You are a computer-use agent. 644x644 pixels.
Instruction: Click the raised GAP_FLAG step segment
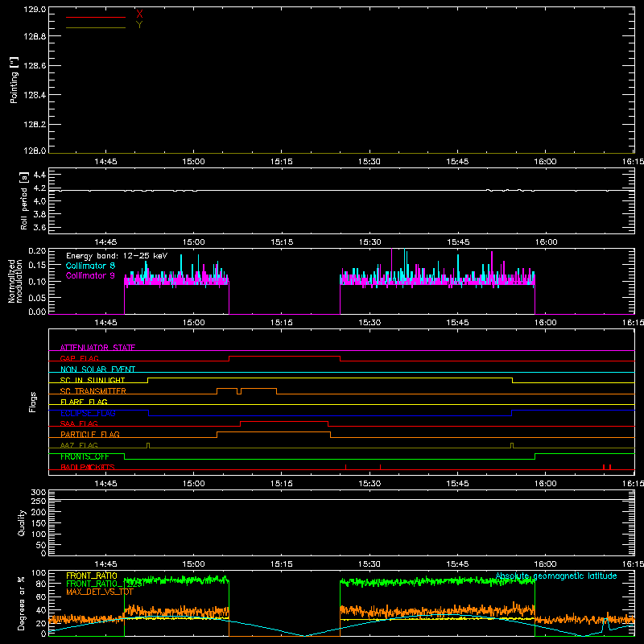[285, 357]
